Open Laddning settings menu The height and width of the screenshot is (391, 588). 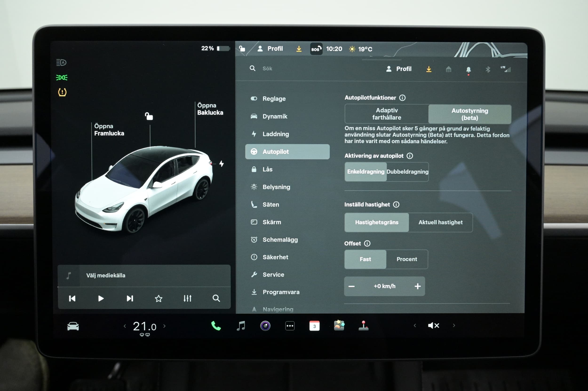click(x=287, y=134)
